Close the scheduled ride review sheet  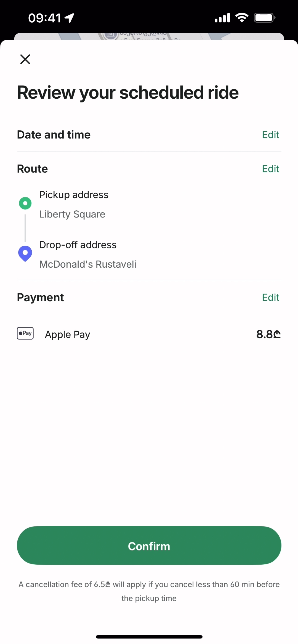25,59
